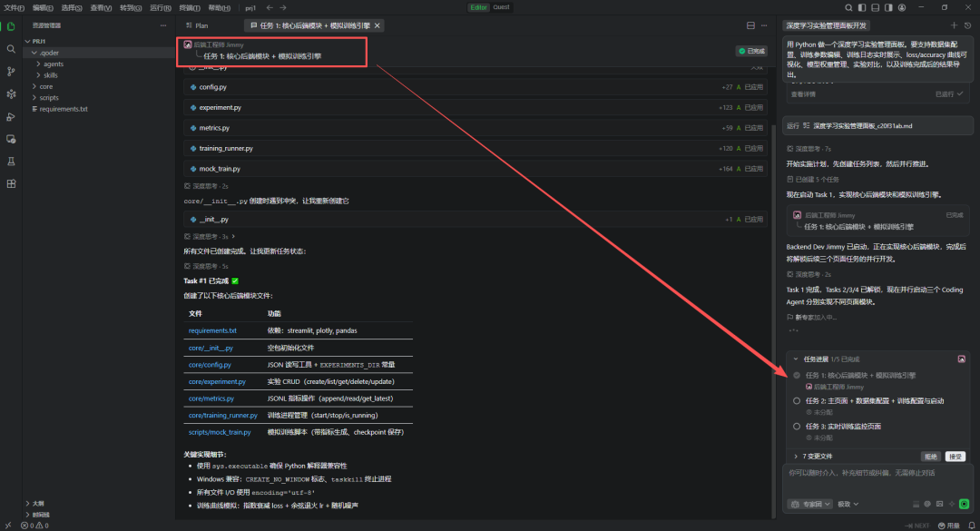Open Source Control view in activity bar
This screenshot has height=531, width=980.
[x=11, y=72]
